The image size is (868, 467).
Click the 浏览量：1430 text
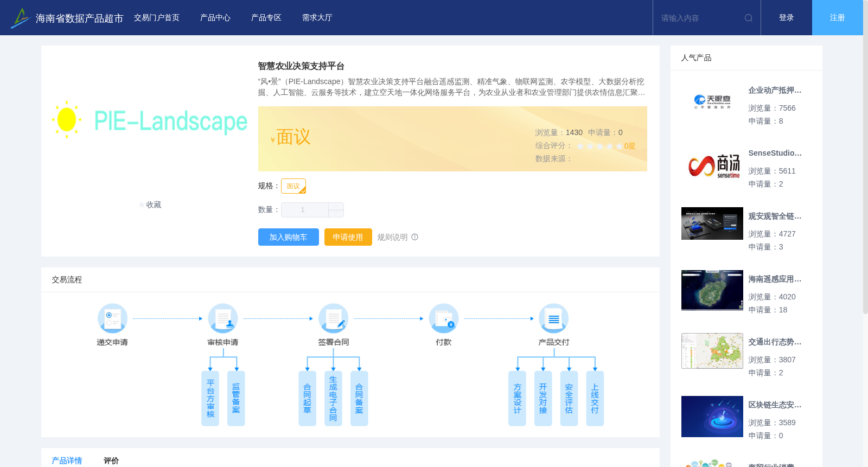click(x=559, y=133)
